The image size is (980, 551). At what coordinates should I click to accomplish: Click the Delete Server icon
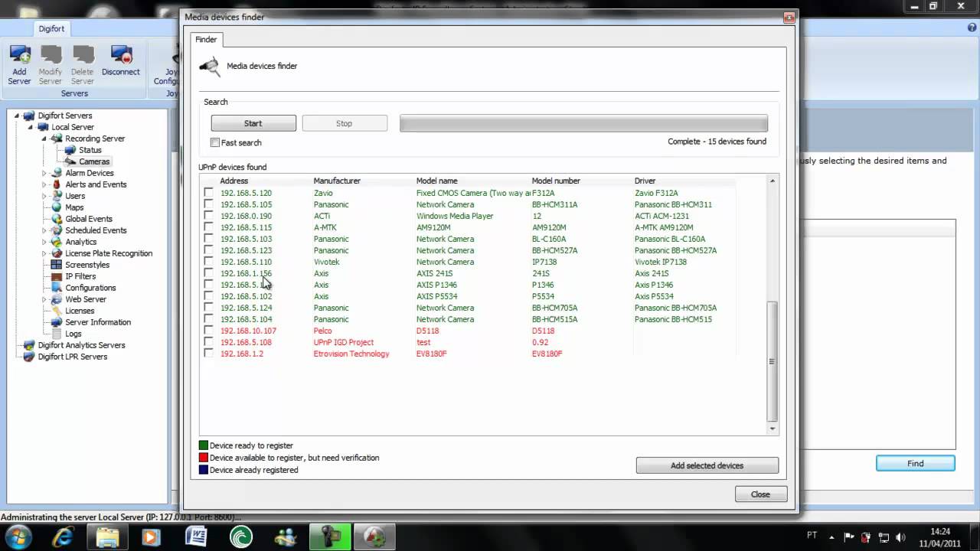point(82,54)
